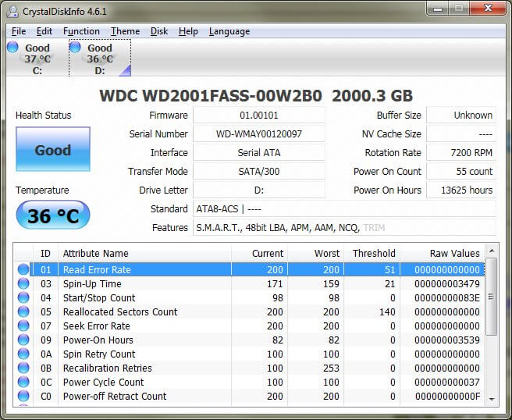Click the blue health orb for drive D:
Viewport: 512px width, 420px height.
point(75,48)
